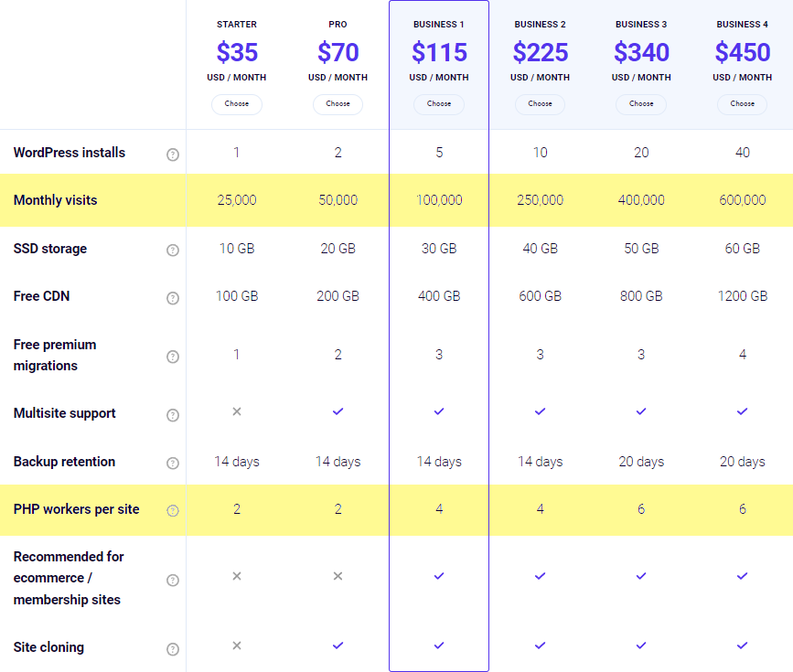Click Site cloning X mark under Starter
The width and height of the screenshot is (793, 672).
[x=237, y=645]
